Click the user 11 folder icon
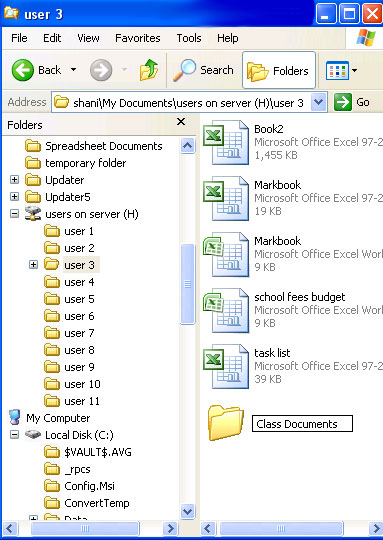383x540 pixels. coord(52,401)
